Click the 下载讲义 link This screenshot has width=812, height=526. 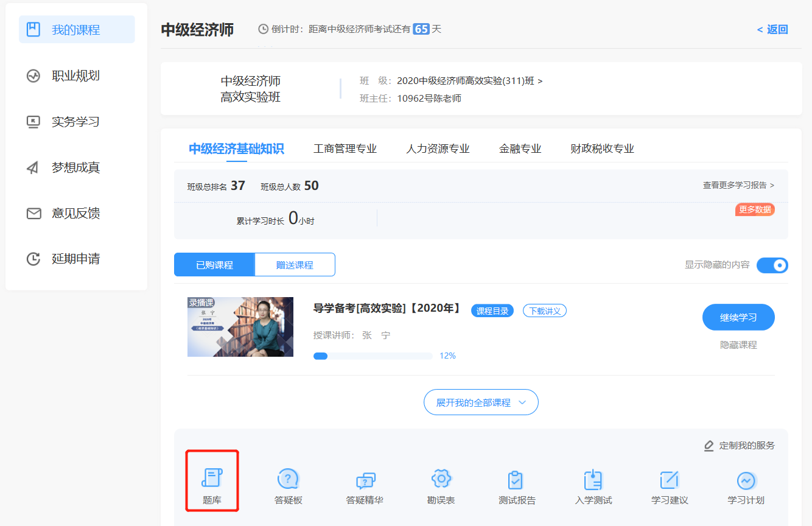point(544,310)
